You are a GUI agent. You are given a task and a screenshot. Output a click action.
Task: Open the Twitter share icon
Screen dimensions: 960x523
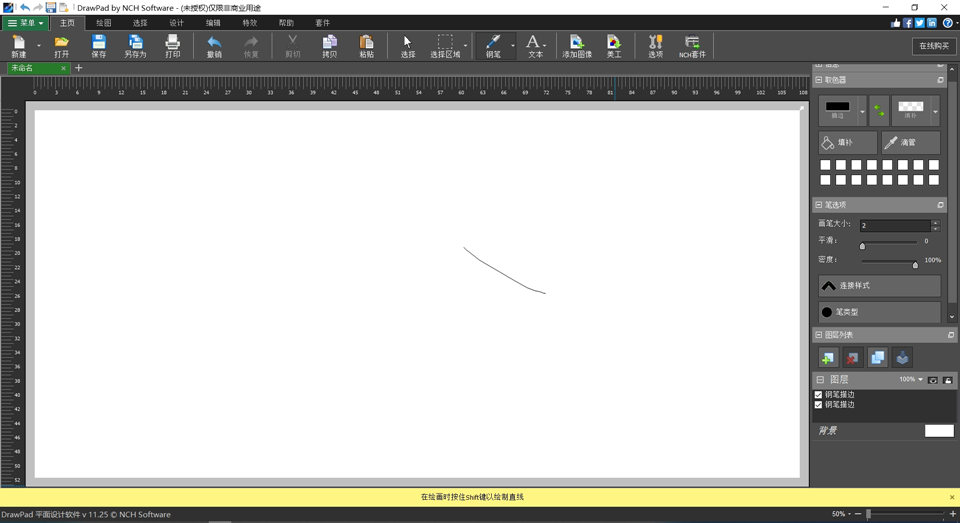920,23
